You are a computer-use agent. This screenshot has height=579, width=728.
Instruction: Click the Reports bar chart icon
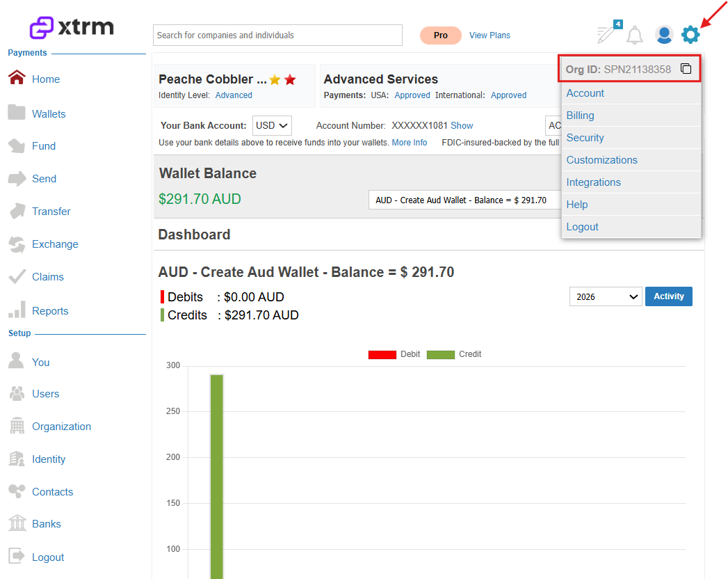tap(17, 310)
